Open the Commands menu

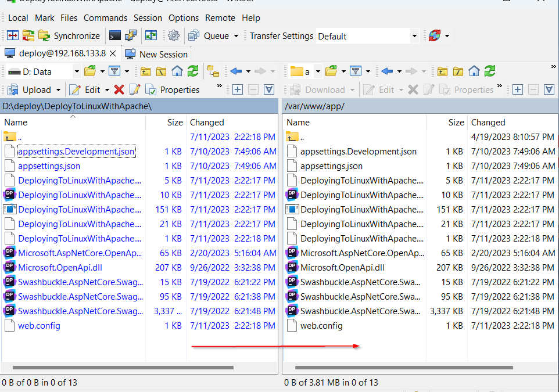[105, 18]
